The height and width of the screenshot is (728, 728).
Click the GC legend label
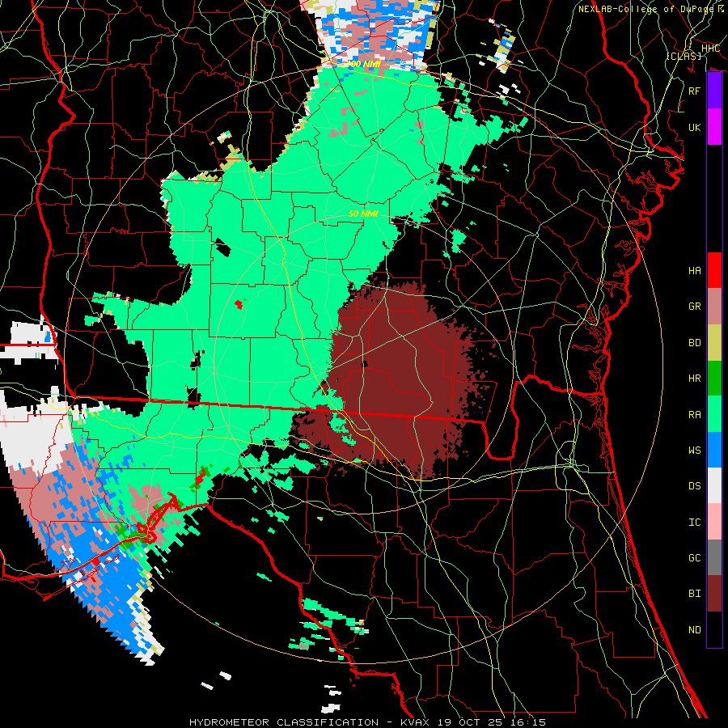tap(694, 558)
